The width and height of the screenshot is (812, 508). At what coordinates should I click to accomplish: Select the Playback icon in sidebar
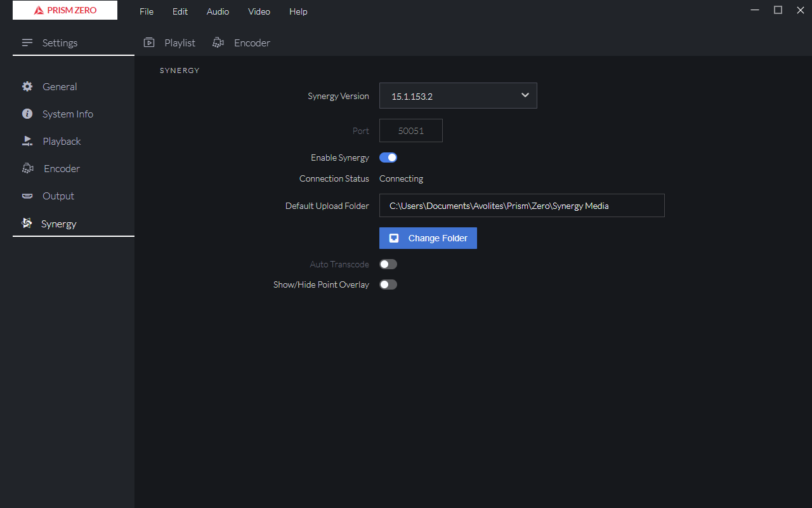coord(27,141)
